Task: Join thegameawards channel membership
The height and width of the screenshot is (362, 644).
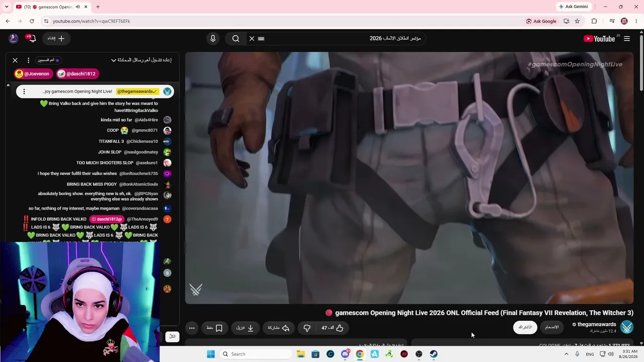Action: click(x=552, y=327)
